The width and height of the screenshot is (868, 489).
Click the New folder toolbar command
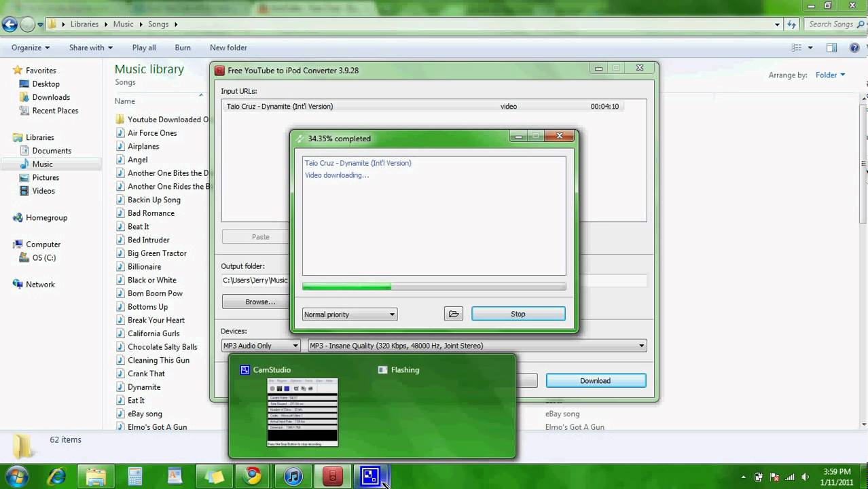[x=228, y=48]
